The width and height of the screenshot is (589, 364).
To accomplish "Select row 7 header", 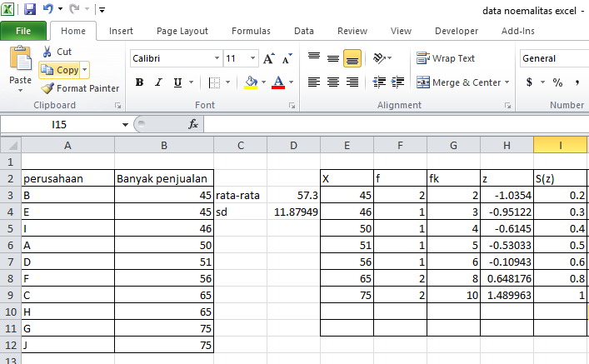I will point(11,262).
